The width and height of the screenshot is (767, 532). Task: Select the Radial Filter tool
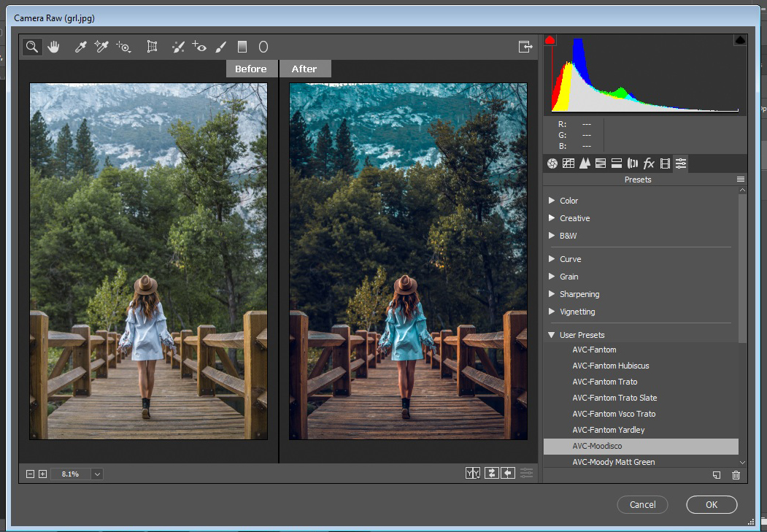(263, 47)
